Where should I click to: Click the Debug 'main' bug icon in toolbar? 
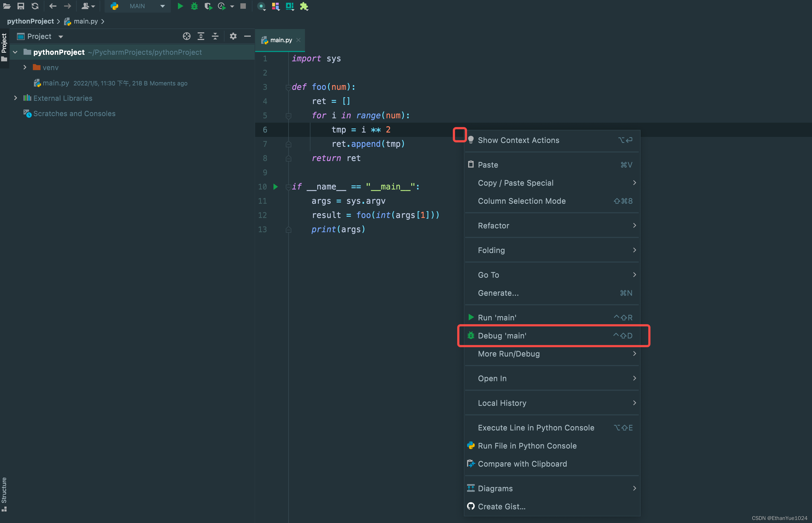(x=194, y=6)
